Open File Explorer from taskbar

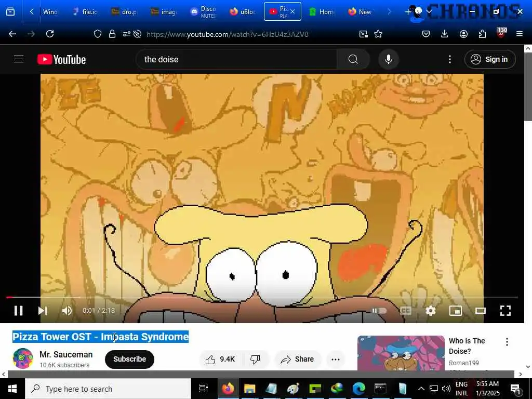click(x=249, y=389)
